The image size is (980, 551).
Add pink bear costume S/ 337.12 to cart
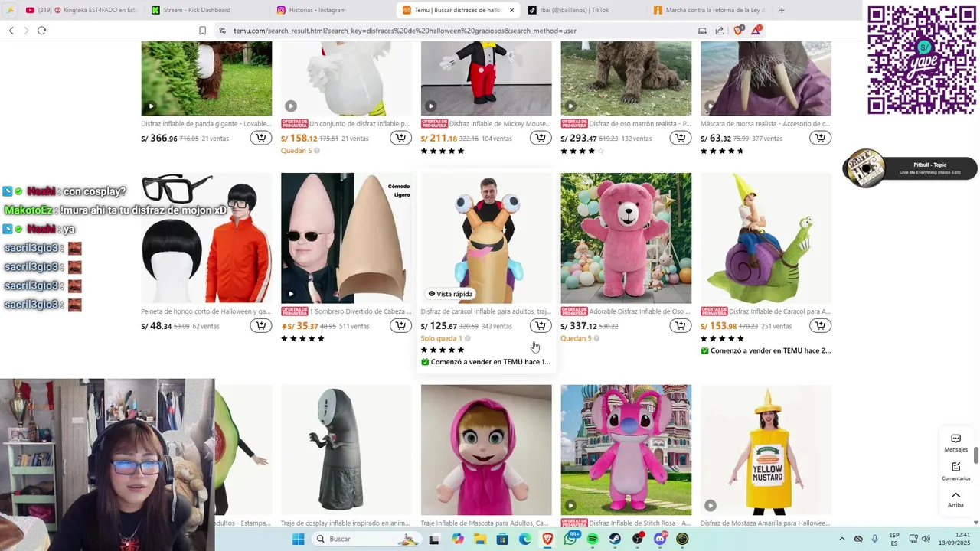point(681,326)
